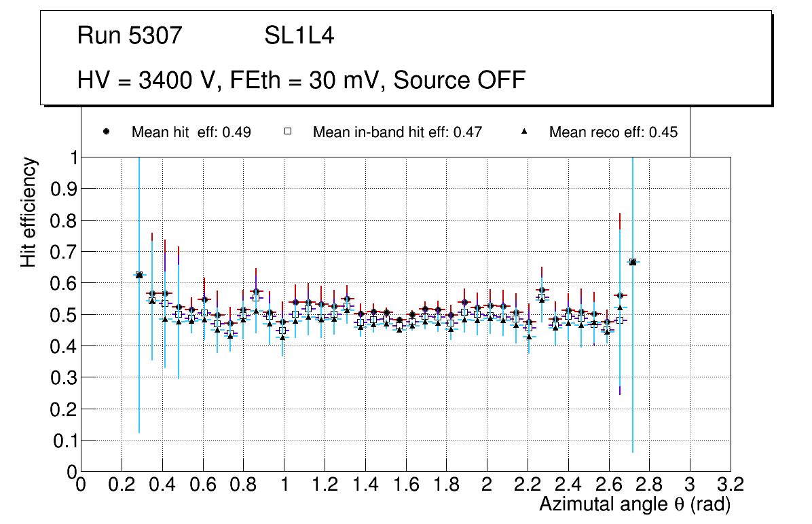Select the 'Mean reco eff: 0.45' legend label
Image resolution: width=812 pixels, height=524 pixels.
613,132
